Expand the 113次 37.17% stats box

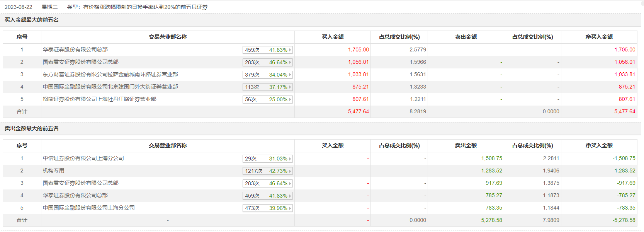point(267,87)
